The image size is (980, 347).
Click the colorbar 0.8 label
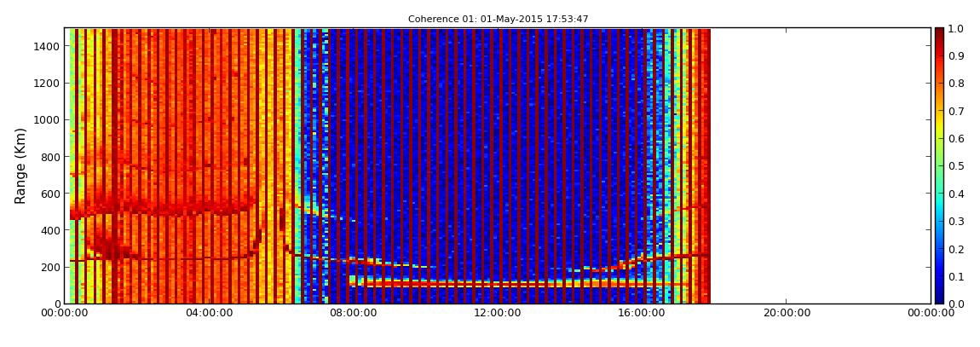pyautogui.click(x=956, y=84)
